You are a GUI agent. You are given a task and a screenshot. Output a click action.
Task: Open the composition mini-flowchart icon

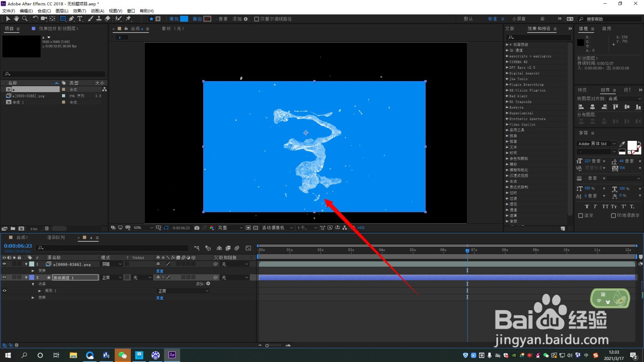[x=196, y=248]
